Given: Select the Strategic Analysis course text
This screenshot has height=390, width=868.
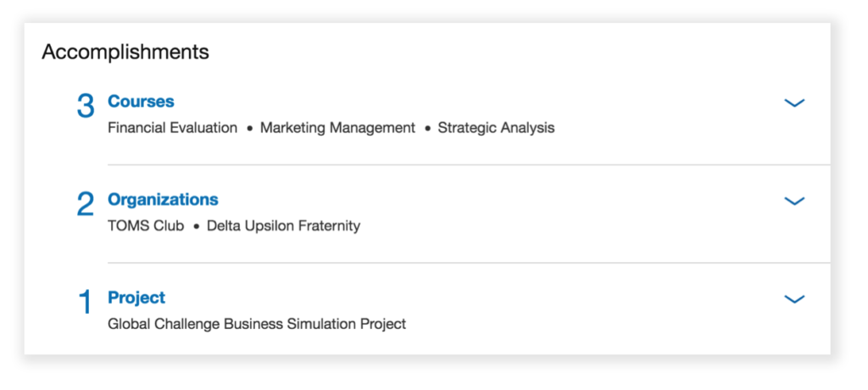Looking at the screenshot, I should click(496, 128).
